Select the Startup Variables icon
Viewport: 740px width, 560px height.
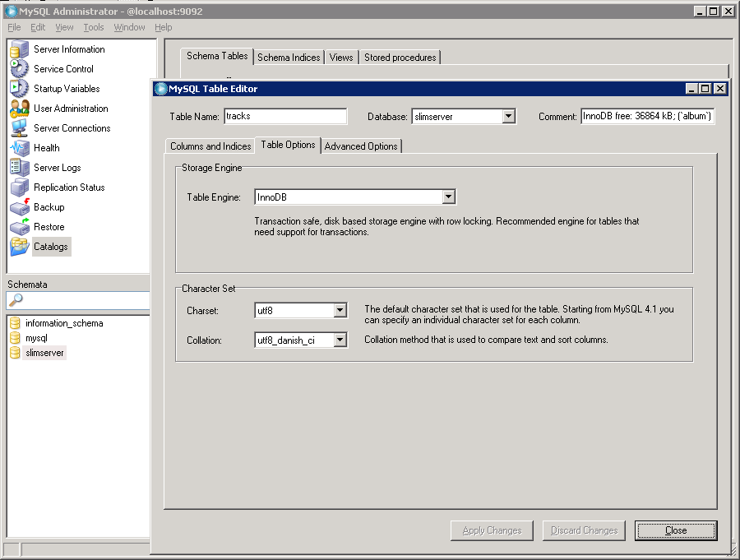click(20, 89)
